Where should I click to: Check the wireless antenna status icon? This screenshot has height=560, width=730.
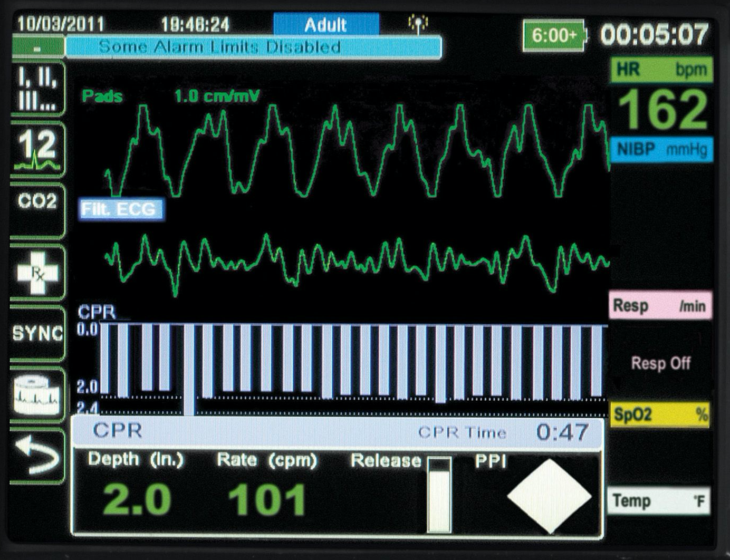click(418, 24)
